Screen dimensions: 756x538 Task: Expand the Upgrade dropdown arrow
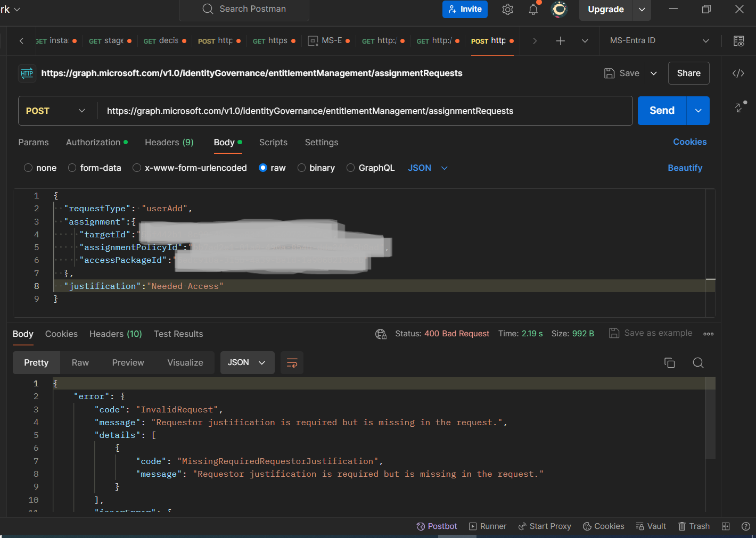642,10
